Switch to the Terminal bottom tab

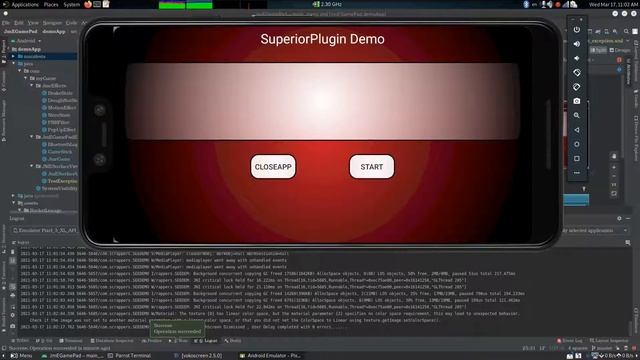(70, 340)
